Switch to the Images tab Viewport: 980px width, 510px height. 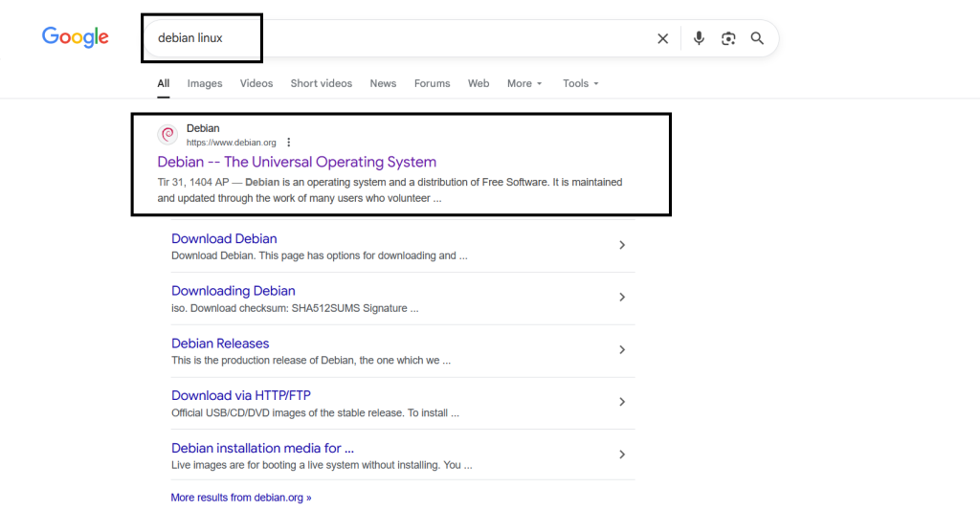click(205, 83)
